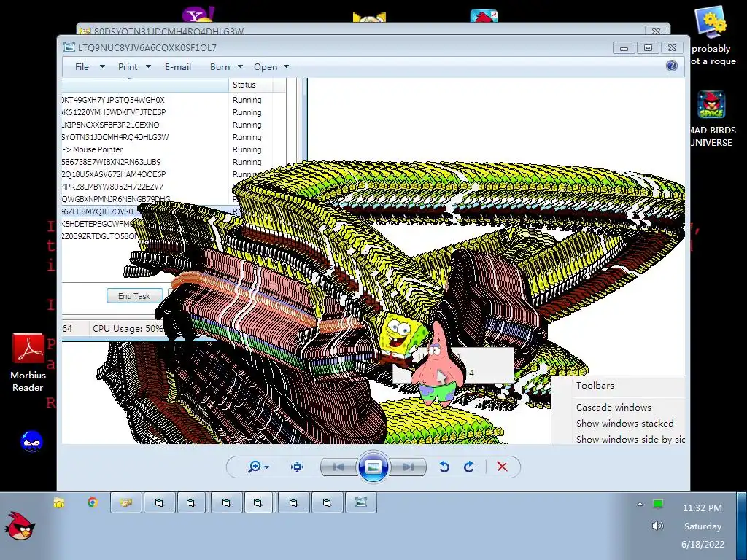
Task: Select the Yahoo desktop icon at top
Action: [198, 15]
